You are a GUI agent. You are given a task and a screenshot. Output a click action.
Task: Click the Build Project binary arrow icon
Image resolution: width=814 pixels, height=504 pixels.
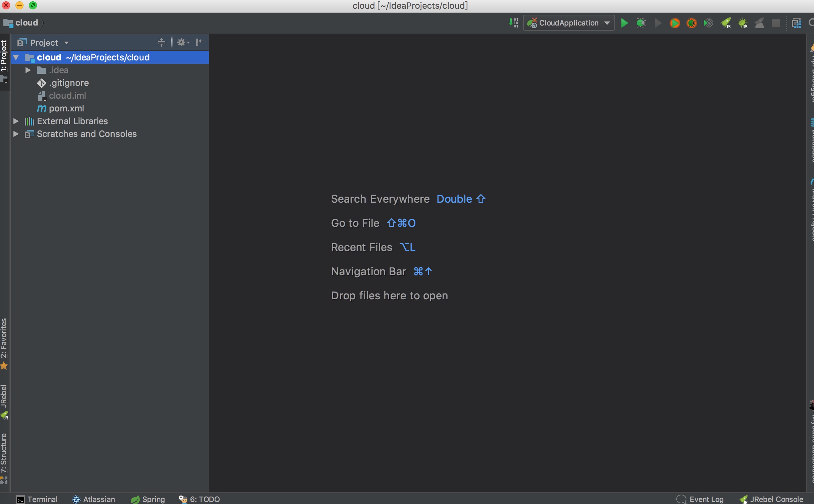pyautogui.click(x=513, y=23)
